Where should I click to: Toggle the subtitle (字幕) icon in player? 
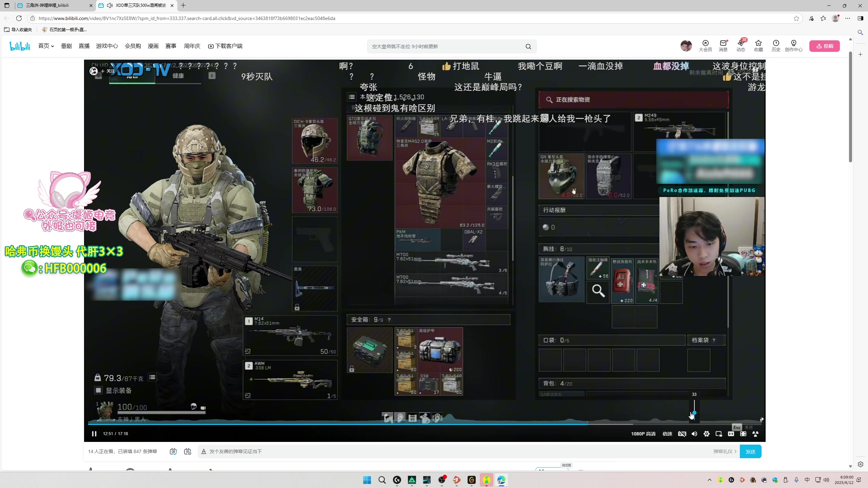pyautogui.click(x=682, y=434)
